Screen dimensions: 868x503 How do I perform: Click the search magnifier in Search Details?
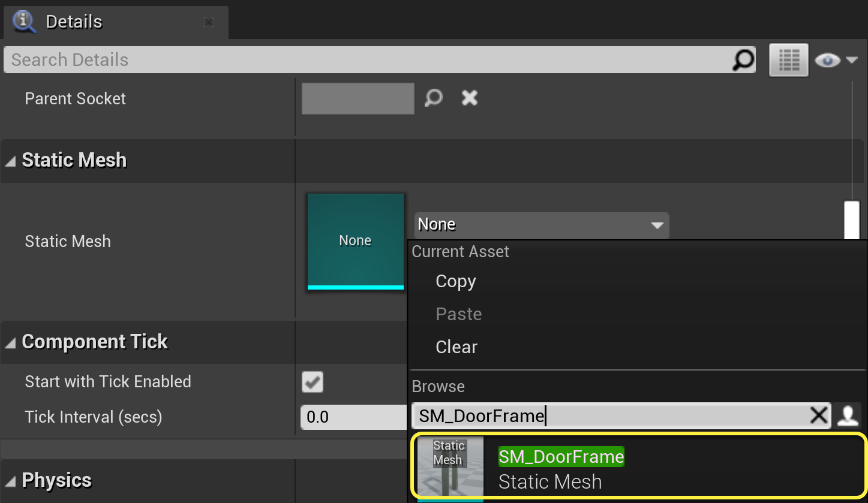tap(743, 60)
